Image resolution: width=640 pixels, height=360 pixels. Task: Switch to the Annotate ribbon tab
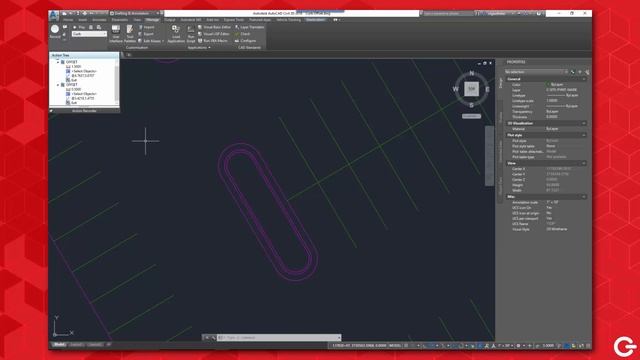point(99,20)
